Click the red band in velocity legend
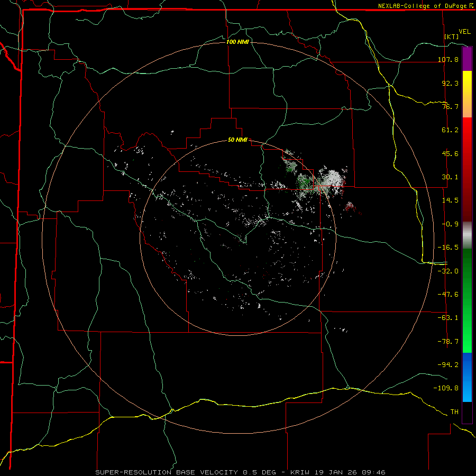The height and width of the screenshot is (476, 476). click(x=467, y=169)
